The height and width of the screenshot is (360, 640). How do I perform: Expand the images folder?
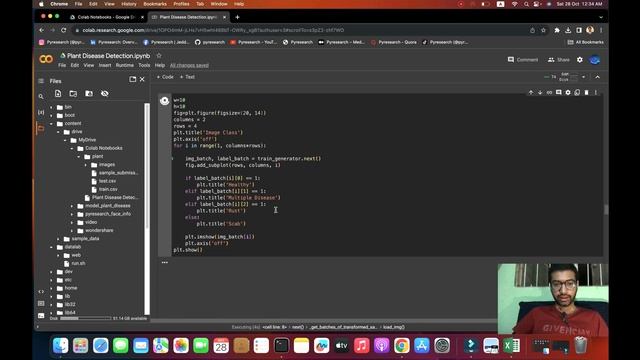coord(85,165)
